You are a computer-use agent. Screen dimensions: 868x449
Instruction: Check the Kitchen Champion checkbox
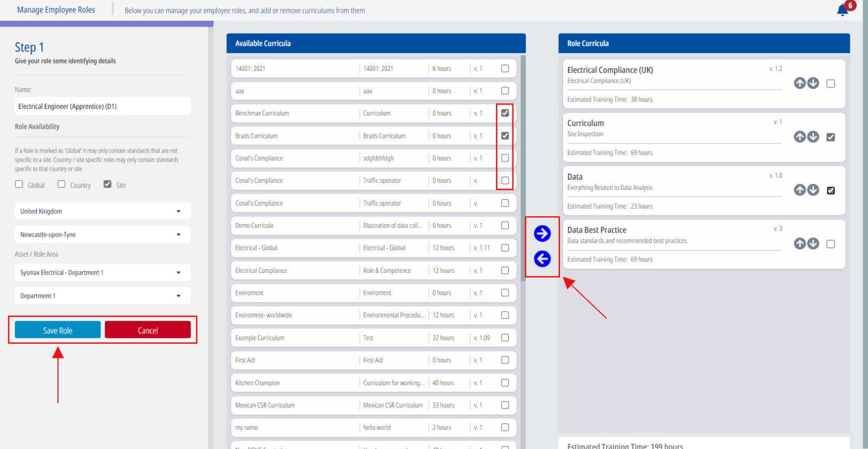(505, 383)
